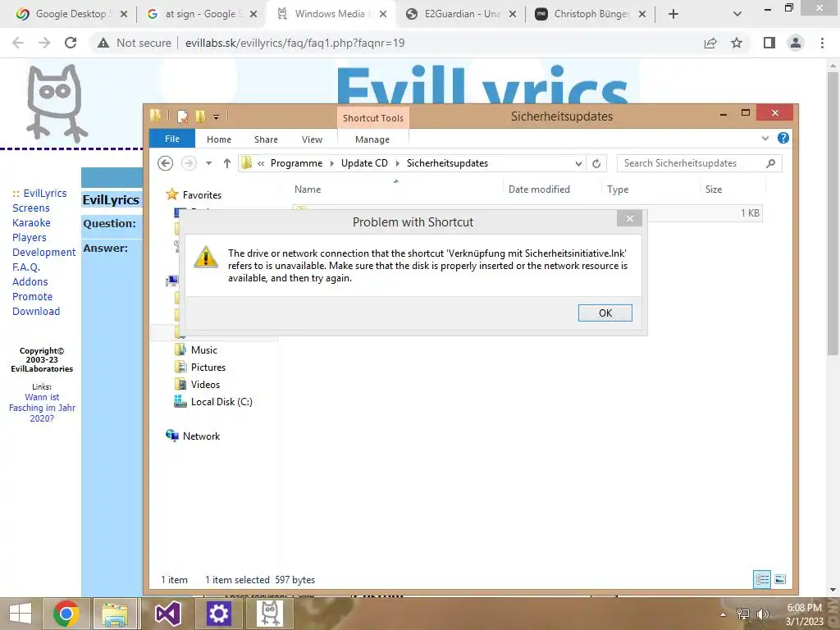Open EvilLyrics link in webpage sidebar
The height and width of the screenshot is (630, 840).
pyautogui.click(x=45, y=194)
